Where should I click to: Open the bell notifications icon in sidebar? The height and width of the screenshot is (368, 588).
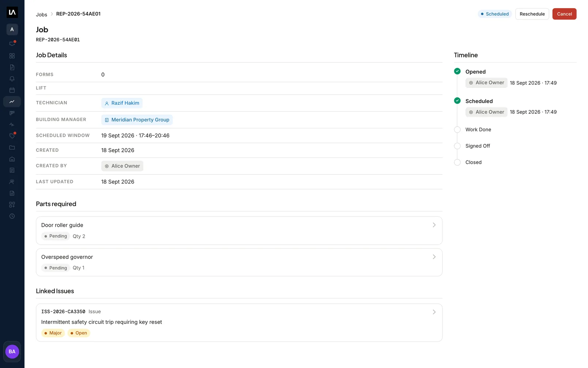(x=12, y=79)
